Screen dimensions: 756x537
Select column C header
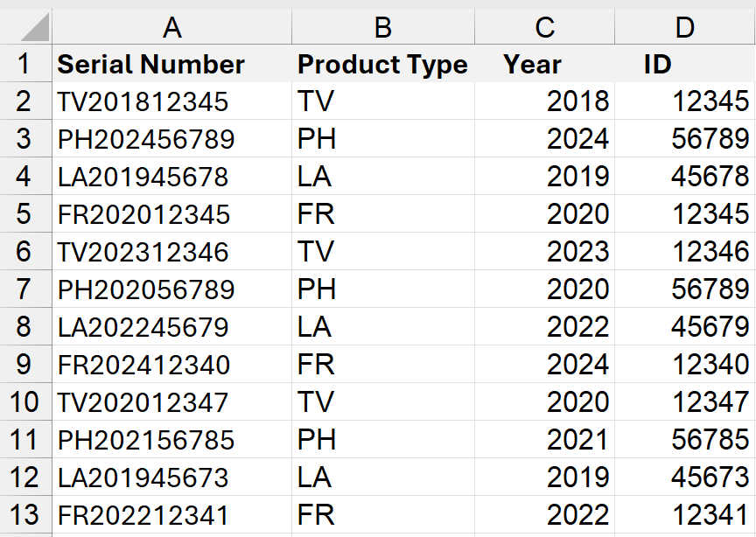click(x=544, y=27)
